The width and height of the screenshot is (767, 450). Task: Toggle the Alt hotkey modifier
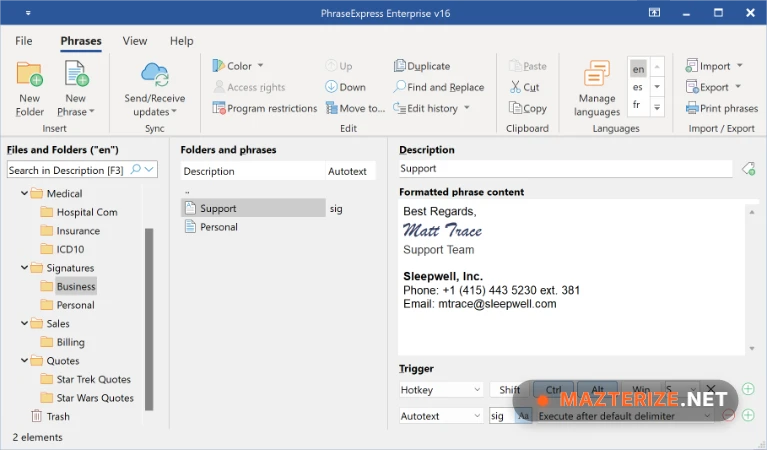click(x=597, y=390)
